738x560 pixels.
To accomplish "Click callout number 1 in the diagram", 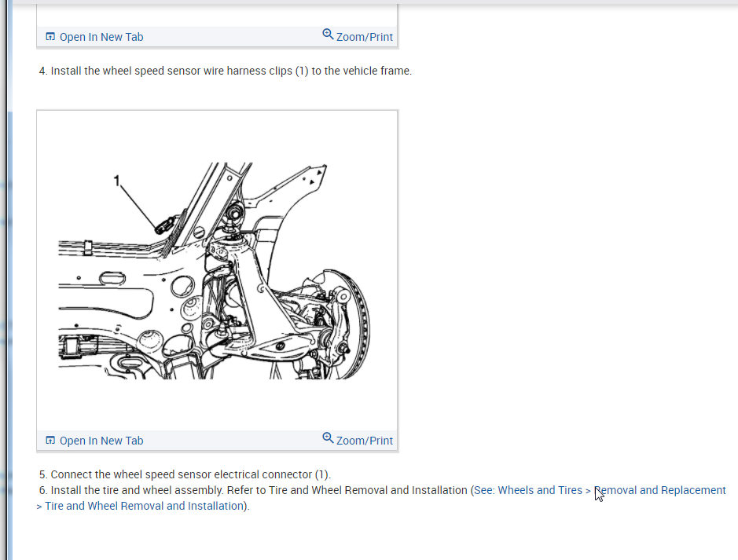I will coord(117,181).
